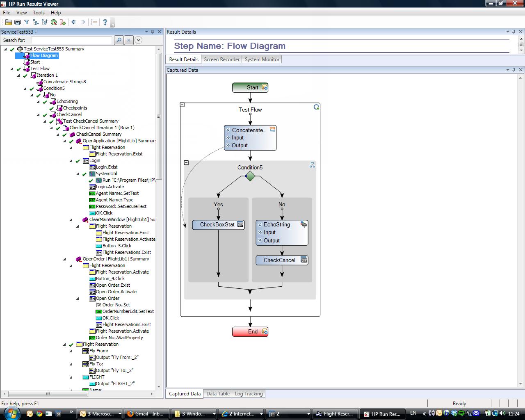The image size is (525, 420).
Task: Open the Result Details panel position dropdown arrow
Action: (x=507, y=32)
